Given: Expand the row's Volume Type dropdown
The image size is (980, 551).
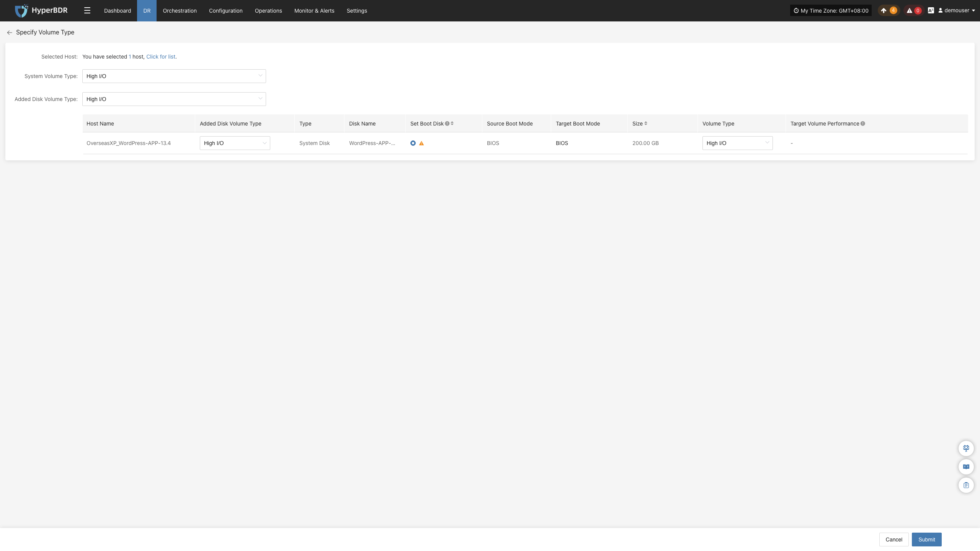Looking at the screenshot, I should [x=738, y=143].
